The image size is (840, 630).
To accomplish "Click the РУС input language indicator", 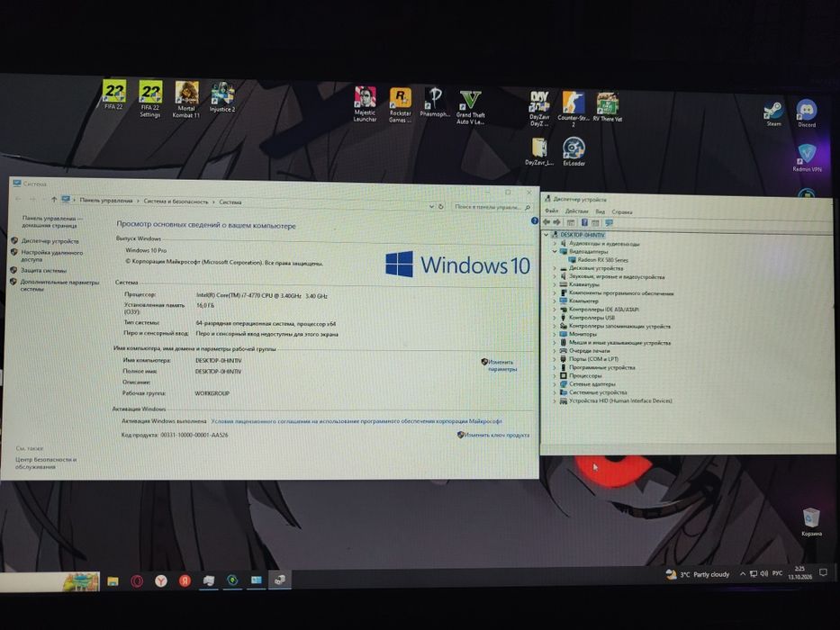I will (x=777, y=573).
